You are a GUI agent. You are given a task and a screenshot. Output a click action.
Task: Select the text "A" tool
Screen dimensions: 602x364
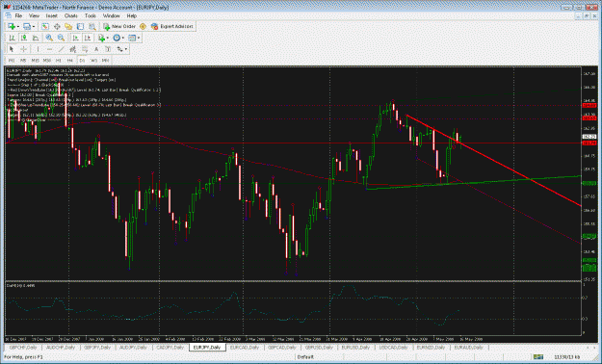pyautogui.click(x=96, y=49)
